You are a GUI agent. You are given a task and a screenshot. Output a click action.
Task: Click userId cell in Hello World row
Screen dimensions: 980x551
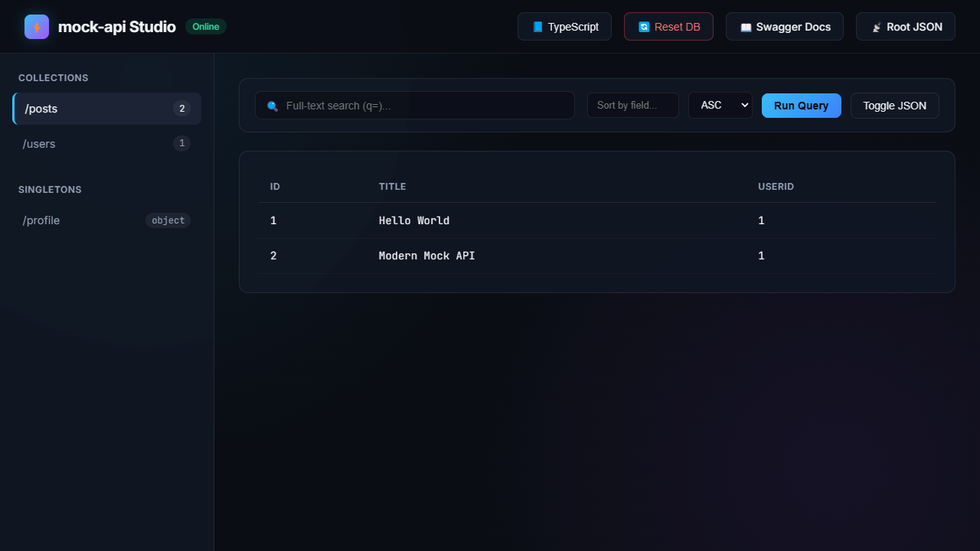pyautogui.click(x=761, y=220)
